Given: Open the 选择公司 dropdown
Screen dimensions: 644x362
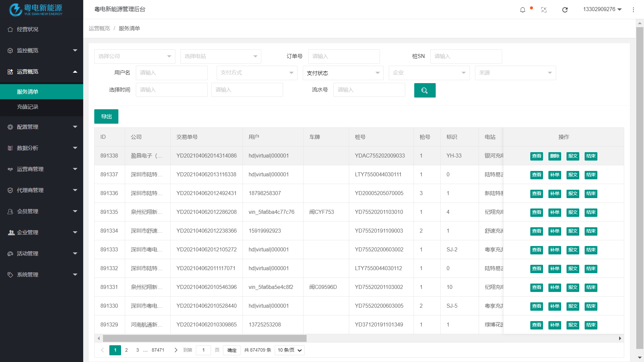Looking at the screenshot, I should click(135, 56).
